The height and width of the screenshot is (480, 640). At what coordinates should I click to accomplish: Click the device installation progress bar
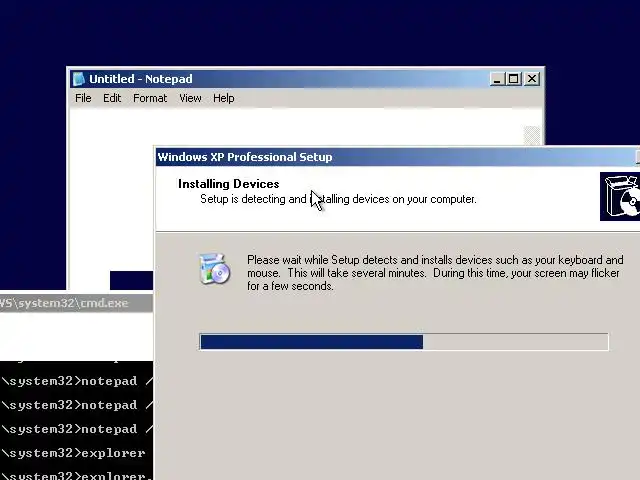click(x=404, y=342)
